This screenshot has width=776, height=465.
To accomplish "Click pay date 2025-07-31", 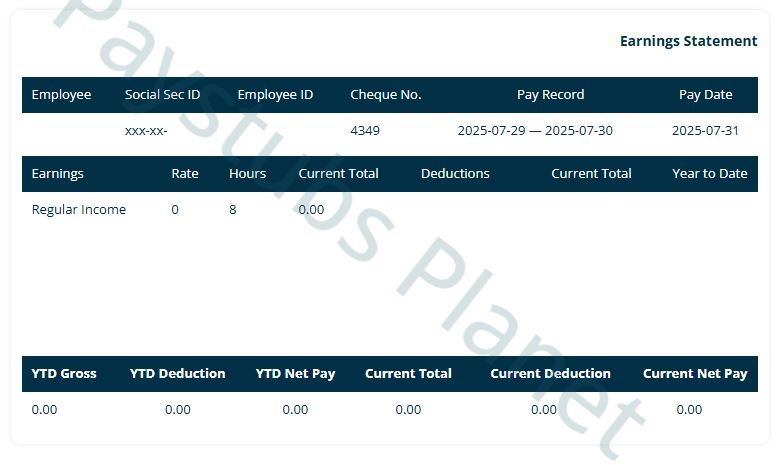I will tap(705, 131).
